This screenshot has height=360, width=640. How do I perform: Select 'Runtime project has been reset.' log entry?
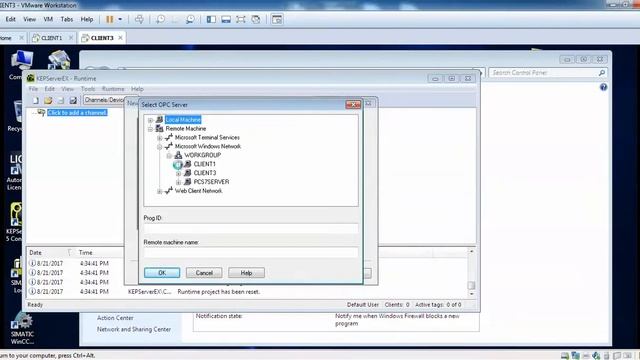click(219, 292)
